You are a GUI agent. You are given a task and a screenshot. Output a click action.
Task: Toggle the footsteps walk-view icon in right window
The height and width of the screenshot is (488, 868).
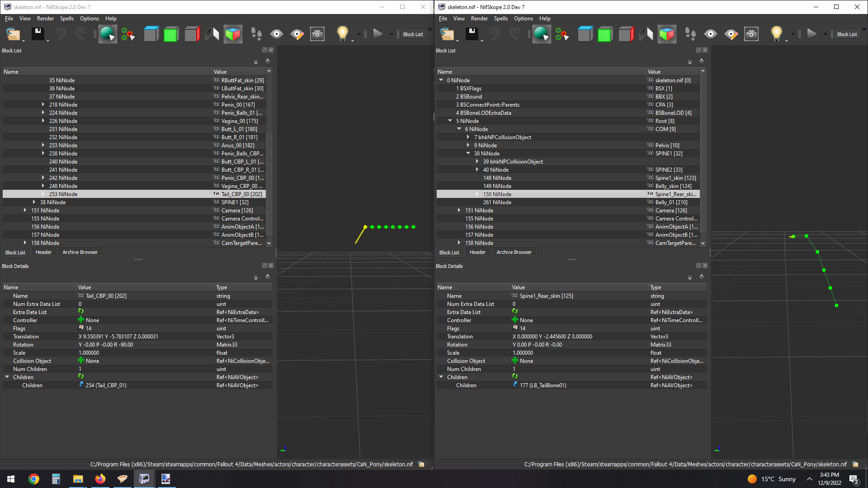[x=690, y=34]
